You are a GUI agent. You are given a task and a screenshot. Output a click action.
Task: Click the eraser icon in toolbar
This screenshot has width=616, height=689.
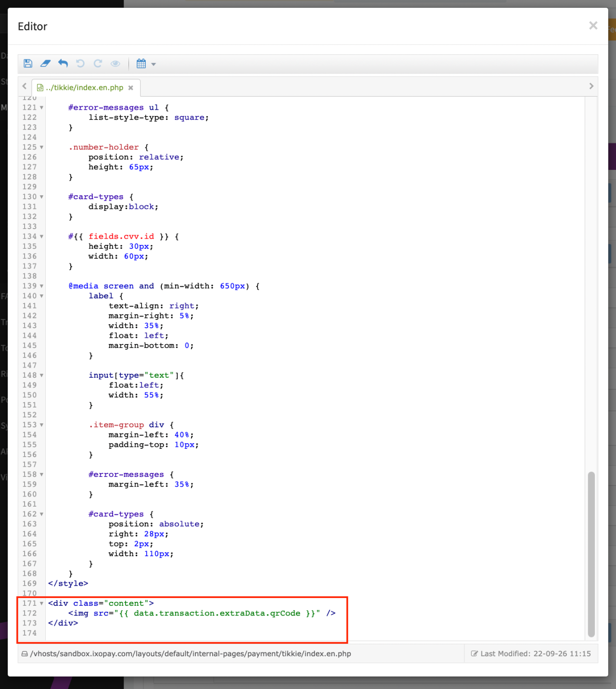point(45,64)
